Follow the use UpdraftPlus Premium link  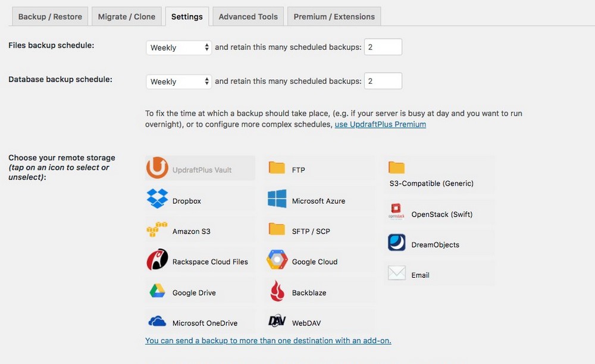380,124
